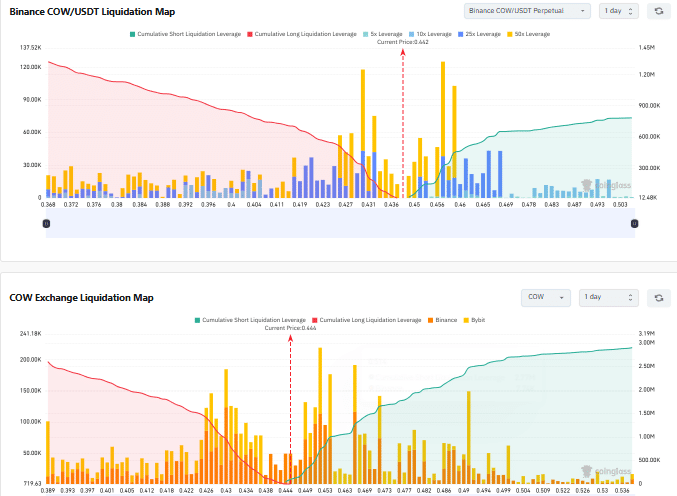
Task: Toggle the 5x Leverage legend series
Action: pos(384,34)
